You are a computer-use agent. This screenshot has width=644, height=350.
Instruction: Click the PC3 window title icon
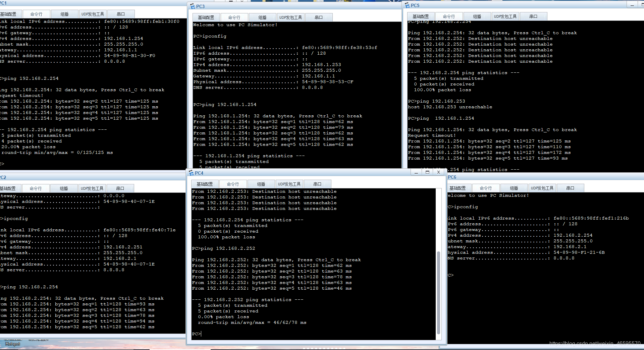(192, 6)
